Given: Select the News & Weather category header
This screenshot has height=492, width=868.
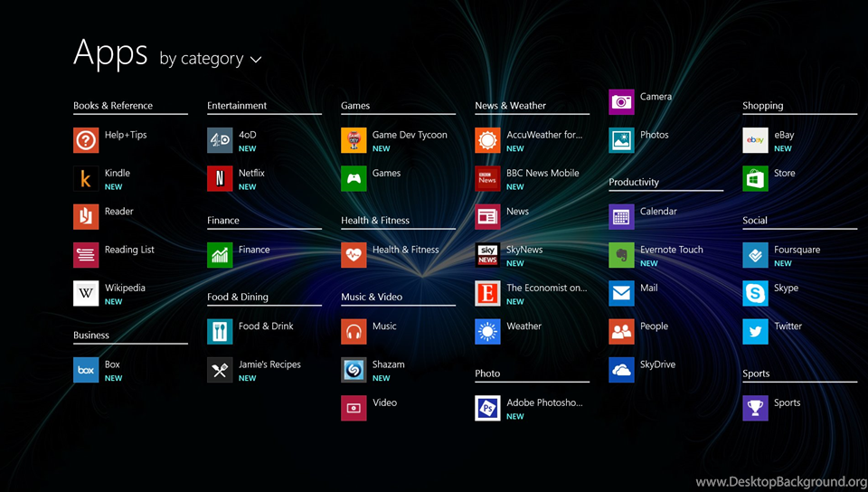Looking at the screenshot, I should (510, 106).
